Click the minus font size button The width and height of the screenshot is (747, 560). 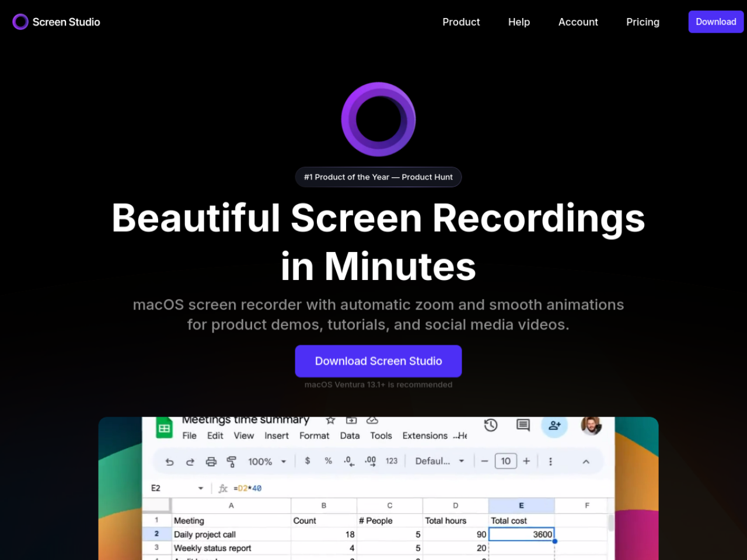[x=484, y=461]
